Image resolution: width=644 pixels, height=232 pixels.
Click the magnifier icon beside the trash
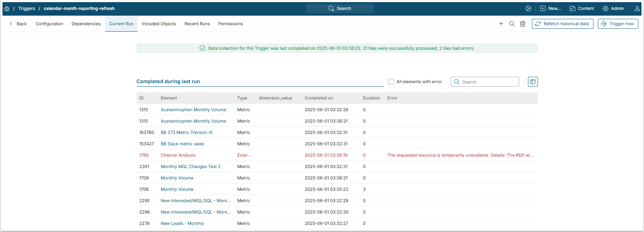coord(512,24)
